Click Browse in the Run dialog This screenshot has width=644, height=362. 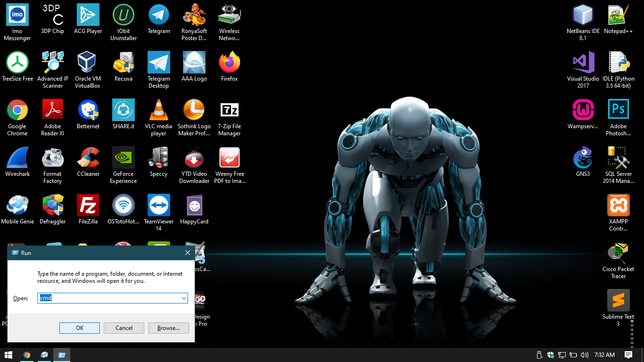[168, 328]
